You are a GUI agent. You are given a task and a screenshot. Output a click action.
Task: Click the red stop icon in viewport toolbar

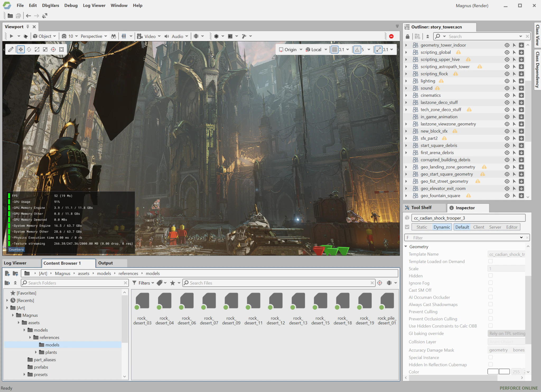click(x=391, y=36)
